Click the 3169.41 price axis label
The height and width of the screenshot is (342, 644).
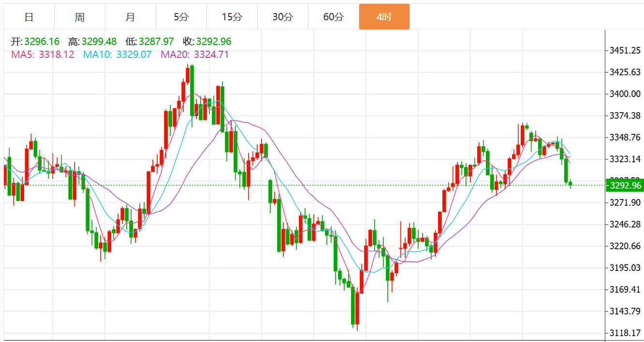point(625,290)
